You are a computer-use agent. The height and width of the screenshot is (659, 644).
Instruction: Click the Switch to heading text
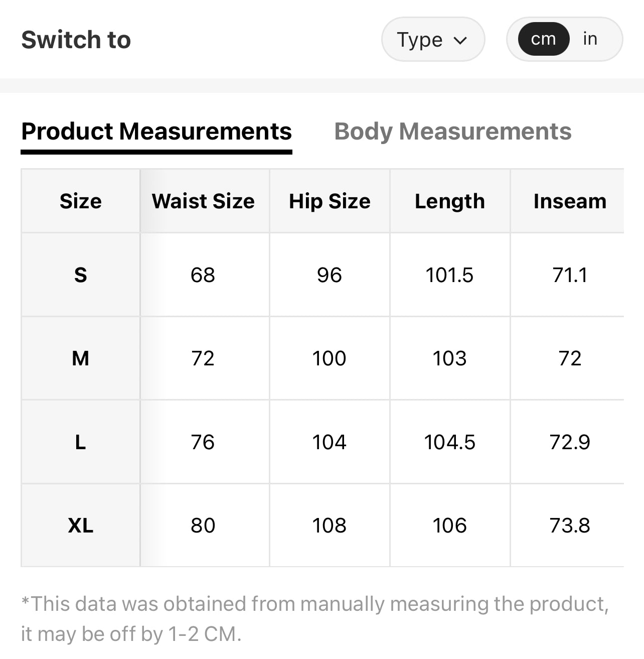pos(76,39)
